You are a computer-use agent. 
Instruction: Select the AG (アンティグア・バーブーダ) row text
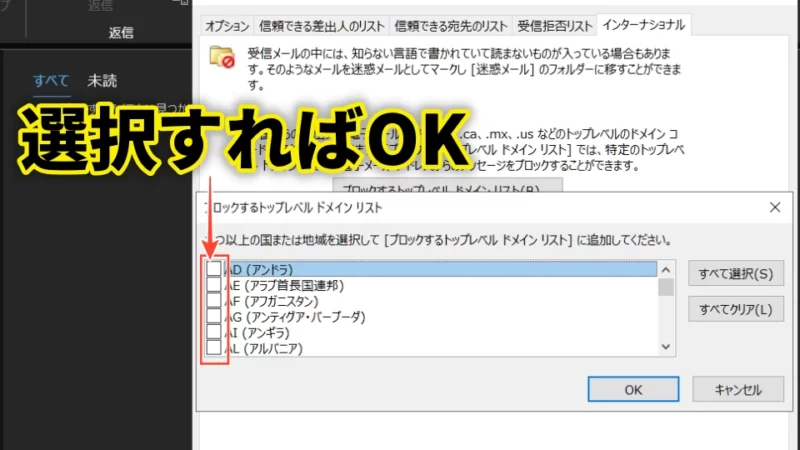click(295, 317)
